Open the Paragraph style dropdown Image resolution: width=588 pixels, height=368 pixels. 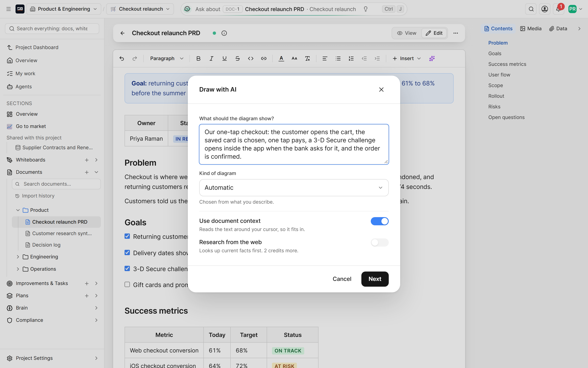[167, 58]
